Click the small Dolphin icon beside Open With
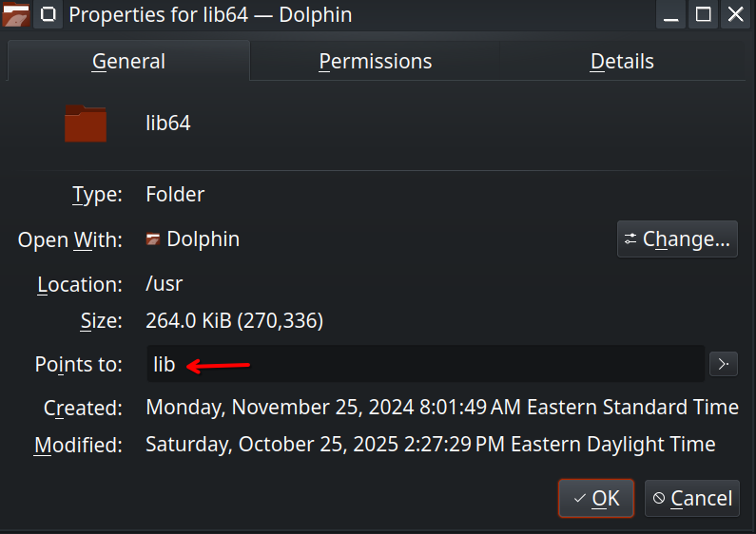The width and height of the screenshot is (756, 534). pyautogui.click(x=153, y=239)
